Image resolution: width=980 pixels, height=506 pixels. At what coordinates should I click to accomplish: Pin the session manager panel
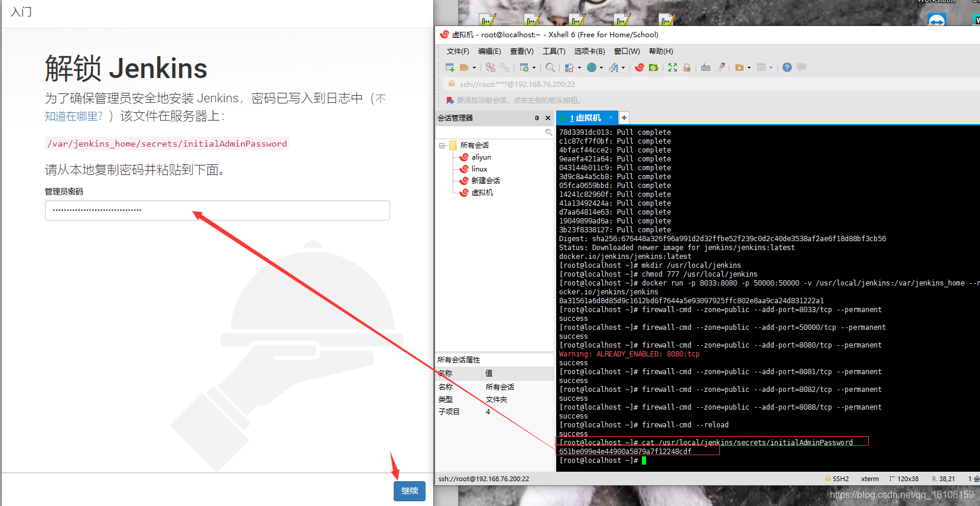537,118
